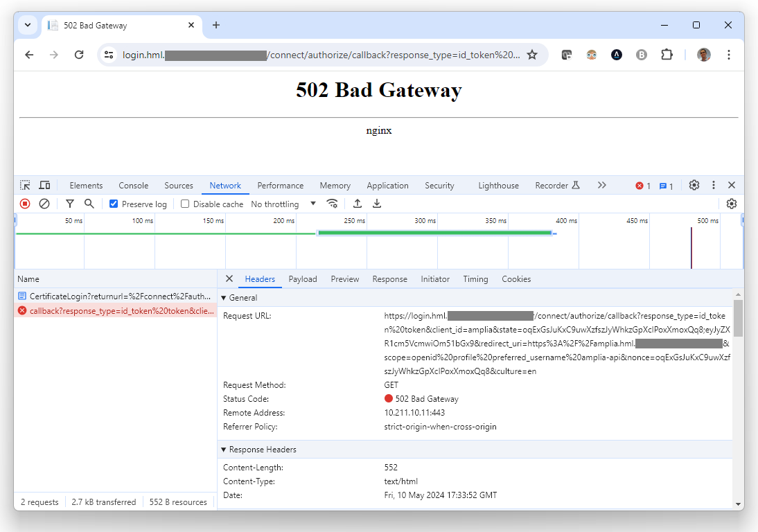Show more DevTools tabs chevron
The image size is (758, 532).
(x=601, y=185)
